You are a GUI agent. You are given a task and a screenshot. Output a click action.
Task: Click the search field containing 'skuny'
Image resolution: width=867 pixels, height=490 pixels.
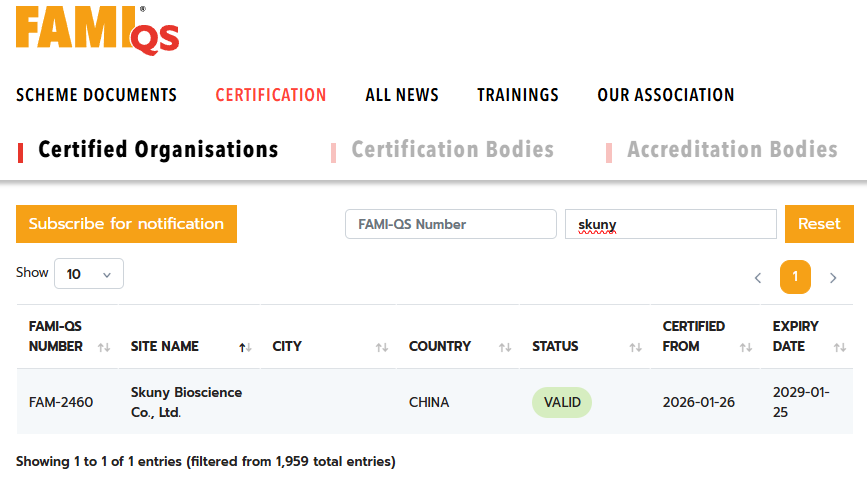[x=670, y=224]
